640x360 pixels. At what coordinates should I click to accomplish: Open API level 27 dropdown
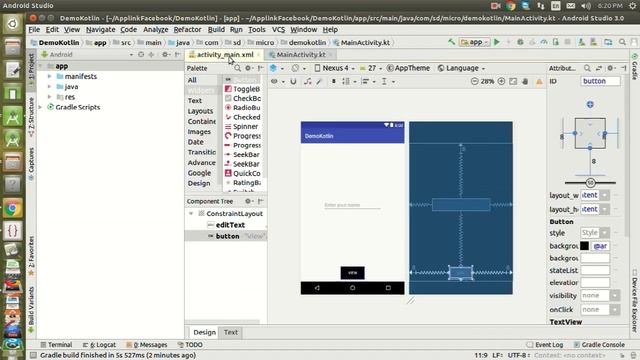click(371, 68)
